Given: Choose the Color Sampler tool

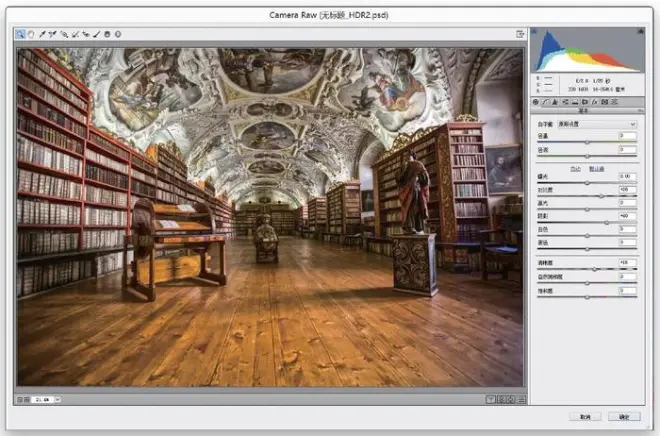Looking at the screenshot, I should click(x=53, y=34).
